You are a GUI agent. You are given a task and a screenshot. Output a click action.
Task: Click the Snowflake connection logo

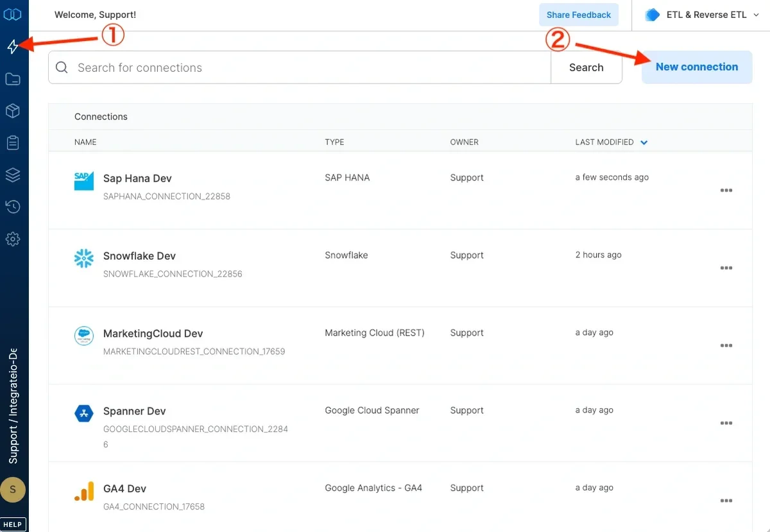click(84, 259)
